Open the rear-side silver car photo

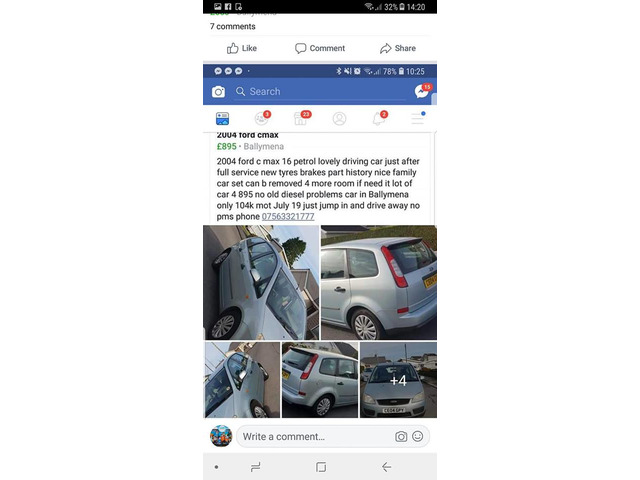click(x=379, y=282)
